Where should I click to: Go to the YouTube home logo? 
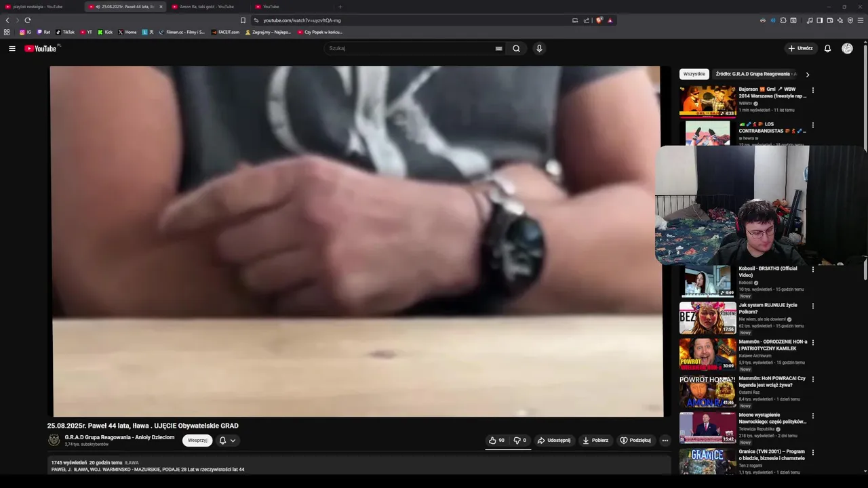pyautogui.click(x=42, y=48)
